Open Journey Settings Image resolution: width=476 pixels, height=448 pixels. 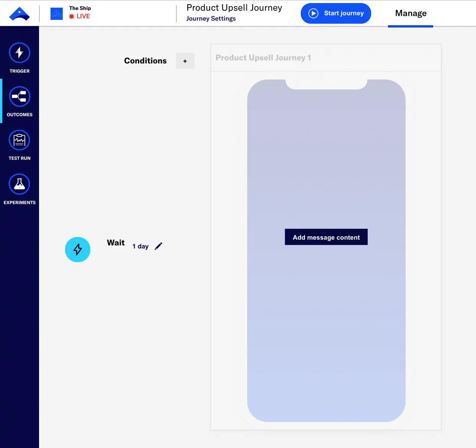point(211,18)
